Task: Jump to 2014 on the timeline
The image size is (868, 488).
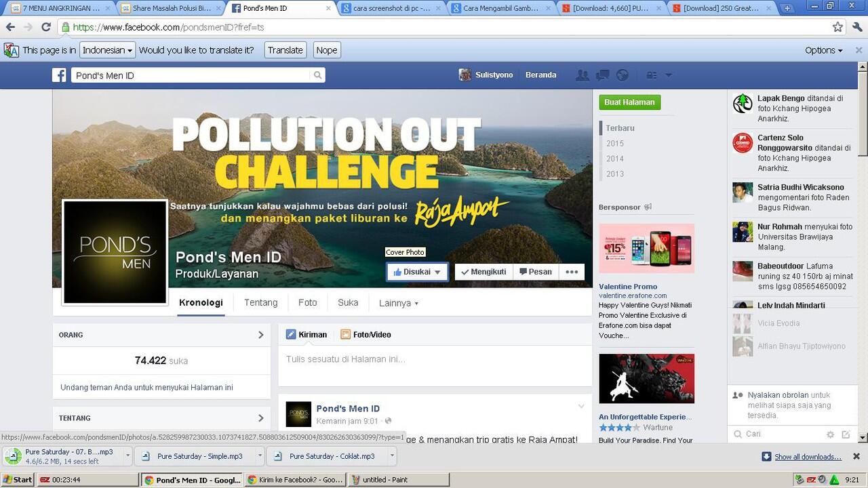Action: 615,159
